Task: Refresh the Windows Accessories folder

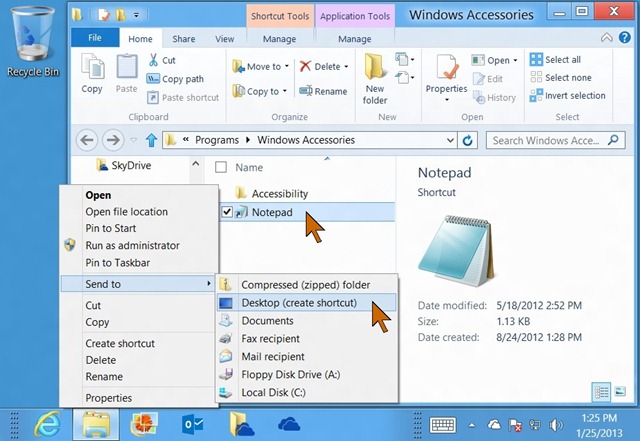Action: point(467,140)
